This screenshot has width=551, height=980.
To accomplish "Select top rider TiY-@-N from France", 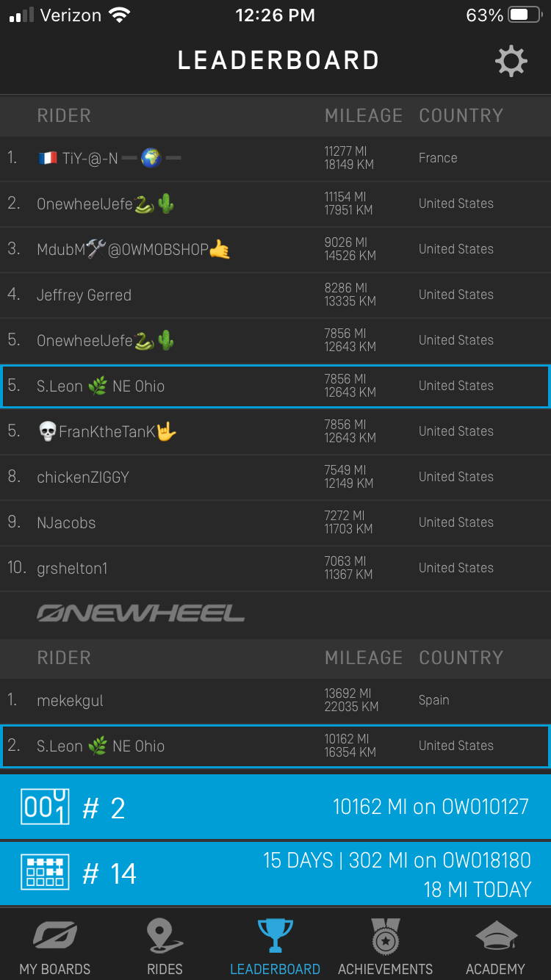I will (275, 158).
